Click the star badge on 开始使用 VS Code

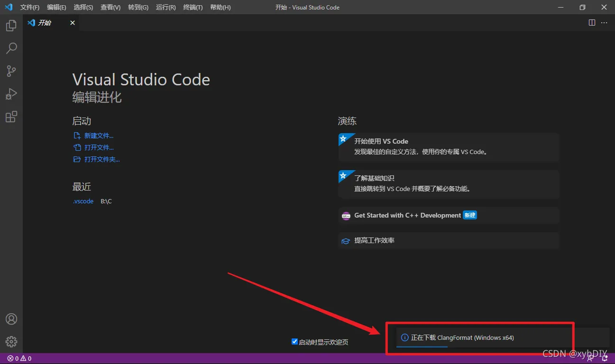tap(343, 138)
